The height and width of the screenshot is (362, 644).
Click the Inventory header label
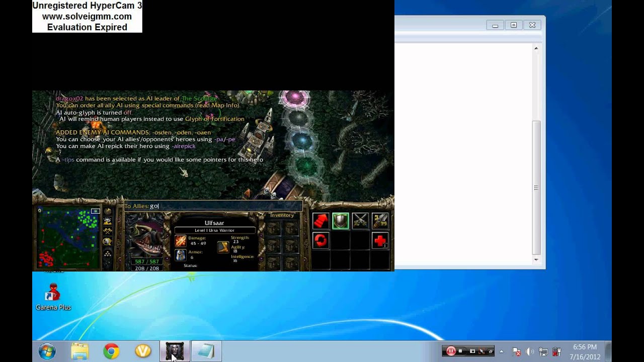(x=282, y=215)
